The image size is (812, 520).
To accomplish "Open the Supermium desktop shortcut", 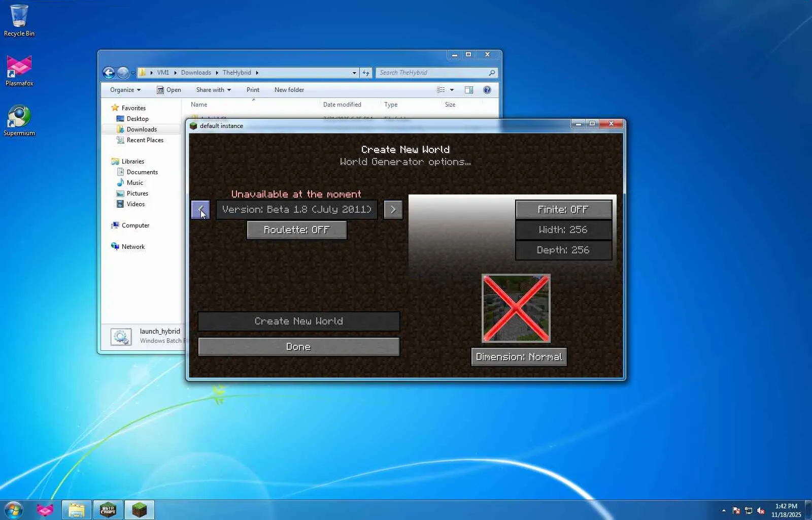I will [19, 120].
